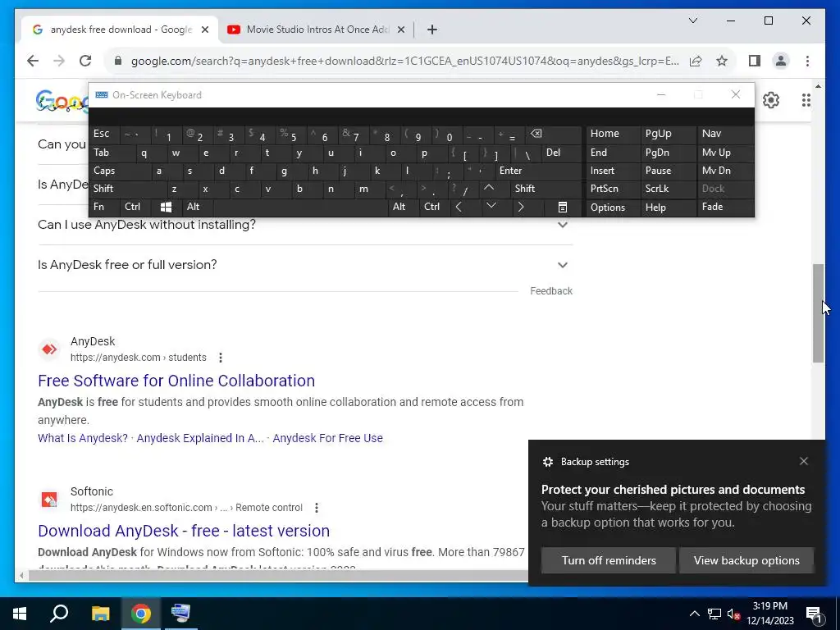
Task: Toggle left Shift key on On-Screen Keyboard
Action: pos(127,189)
